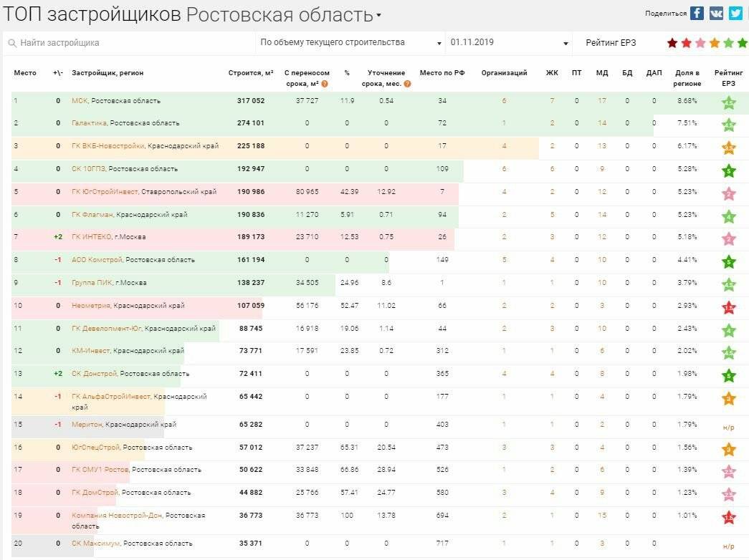Share via Twitter icon
The width and height of the screenshot is (749, 560).
(735, 13)
